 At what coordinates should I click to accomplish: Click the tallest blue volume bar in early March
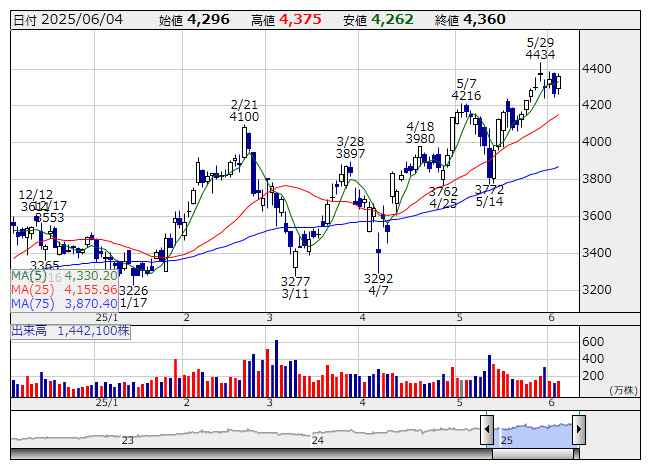pyautogui.click(x=276, y=369)
